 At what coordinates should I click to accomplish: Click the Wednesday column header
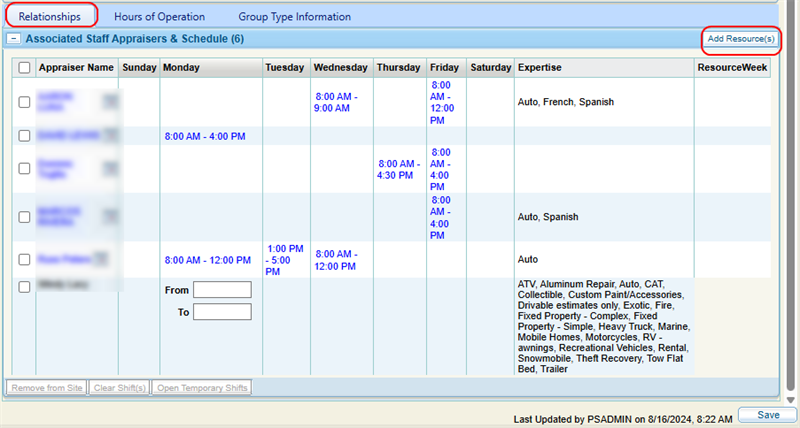click(340, 67)
